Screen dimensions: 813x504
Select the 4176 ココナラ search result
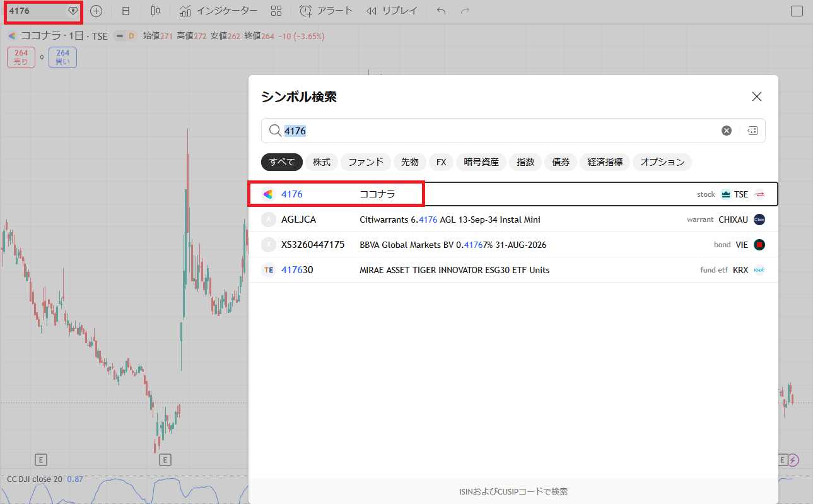click(513, 194)
